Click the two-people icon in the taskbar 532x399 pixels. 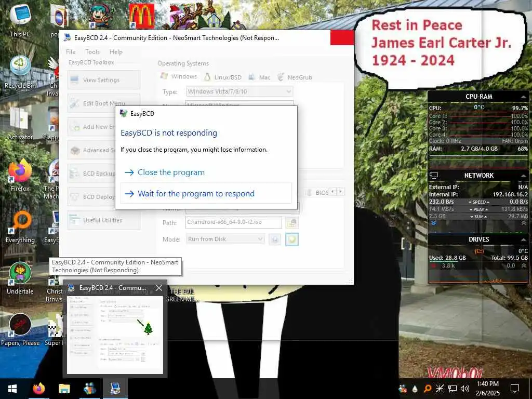click(89, 389)
